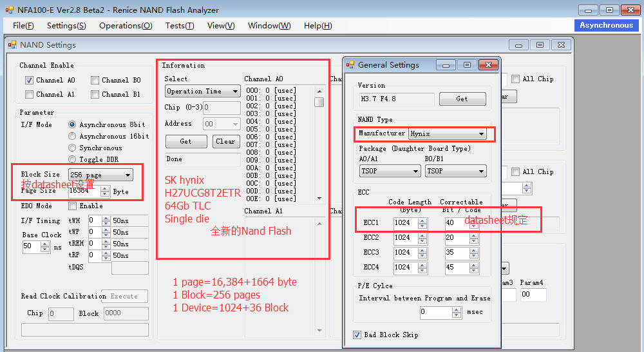Enable the Channel B1 checkbox
This screenshot has width=644, height=352.
point(95,95)
